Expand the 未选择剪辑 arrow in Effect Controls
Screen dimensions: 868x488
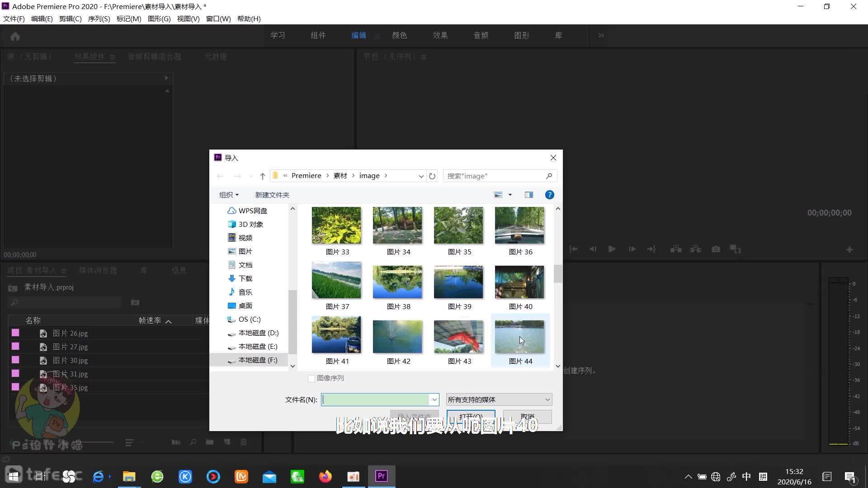tap(166, 78)
